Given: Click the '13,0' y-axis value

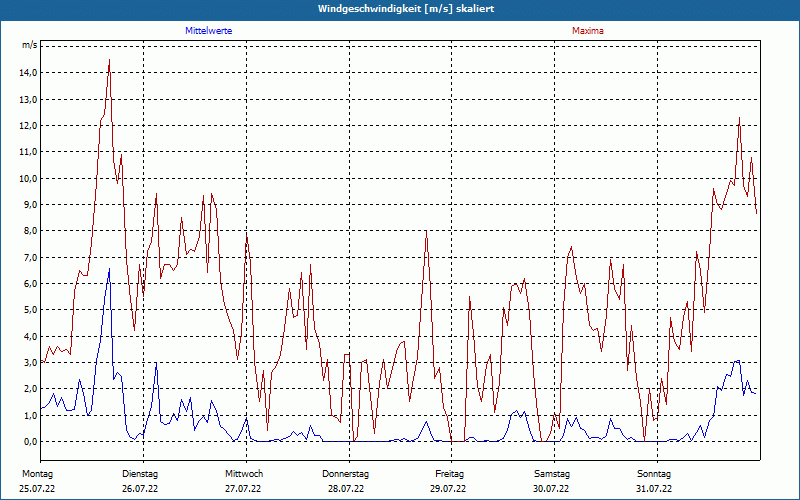Looking at the screenshot, I should click(x=29, y=99).
